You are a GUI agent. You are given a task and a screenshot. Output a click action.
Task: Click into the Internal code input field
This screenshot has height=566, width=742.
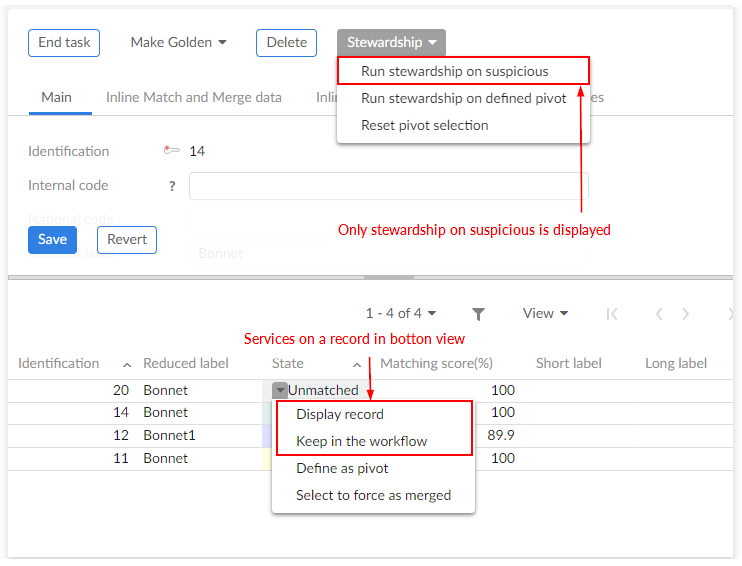[x=388, y=186]
